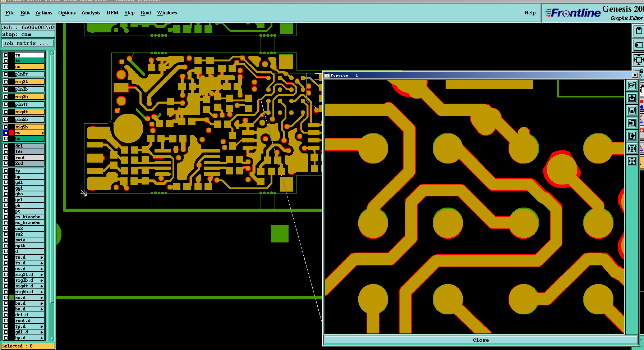Click the small indicator icon on ss layer row
The width and height of the screenshot is (644, 350).
tap(42, 133)
